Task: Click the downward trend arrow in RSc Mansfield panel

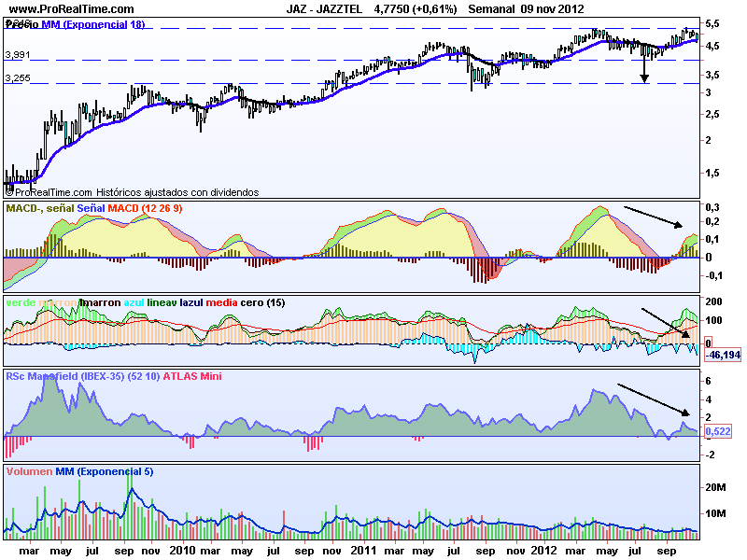Action: tap(654, 399)
